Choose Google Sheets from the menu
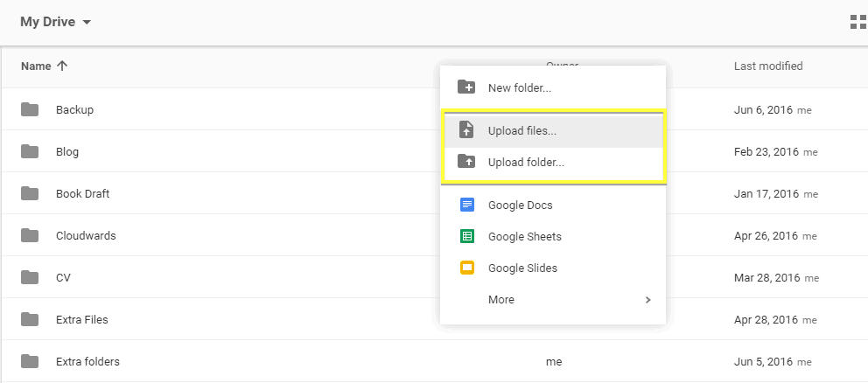This screenshot has height=383, width=868. point(525,237)
